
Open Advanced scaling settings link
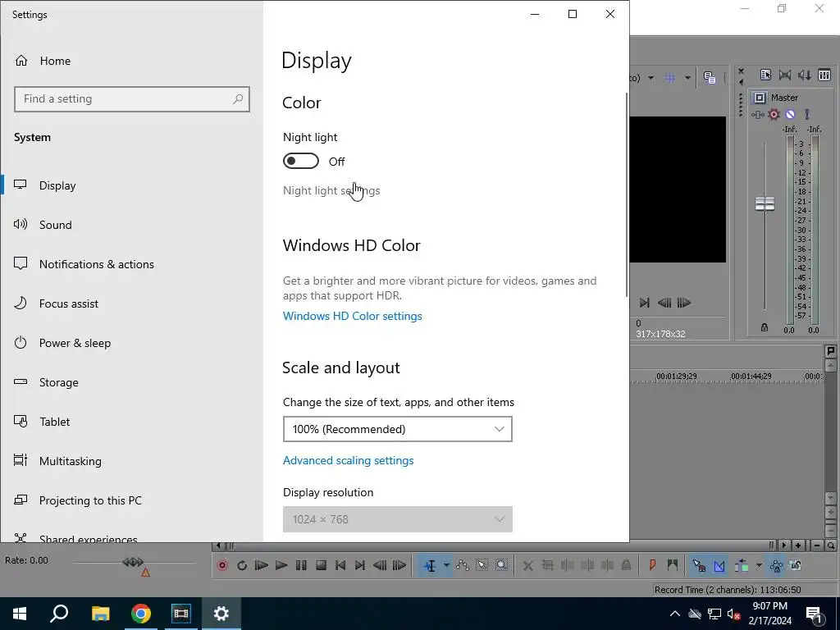[x=348, y=461]
